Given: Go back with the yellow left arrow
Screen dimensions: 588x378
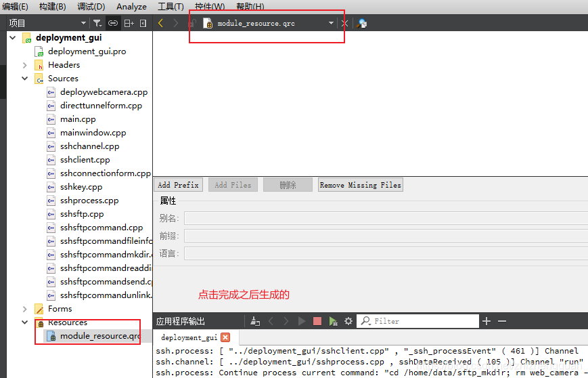Looking at the screenshot, I should (160, 23).
